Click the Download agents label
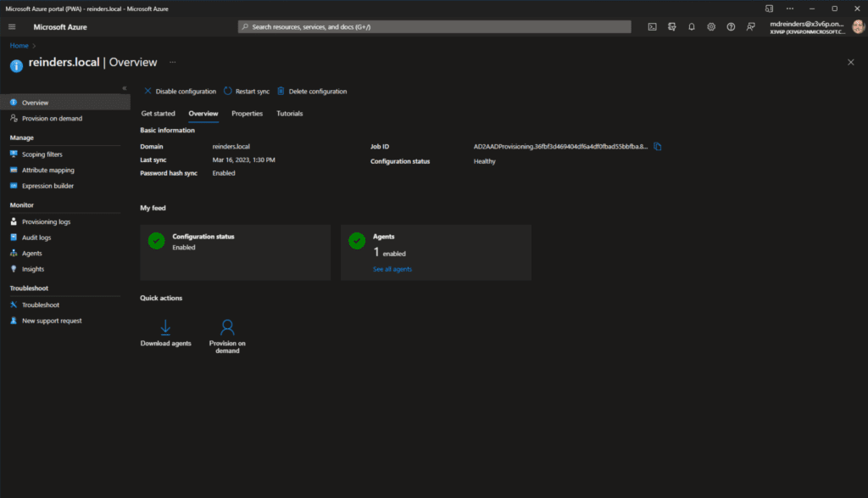 [x=165, y=344]
